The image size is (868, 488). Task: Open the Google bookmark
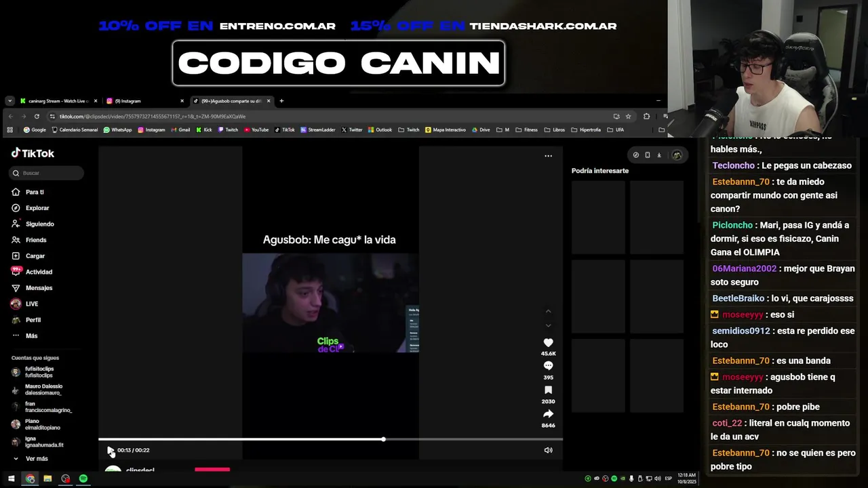coord(35,129)
